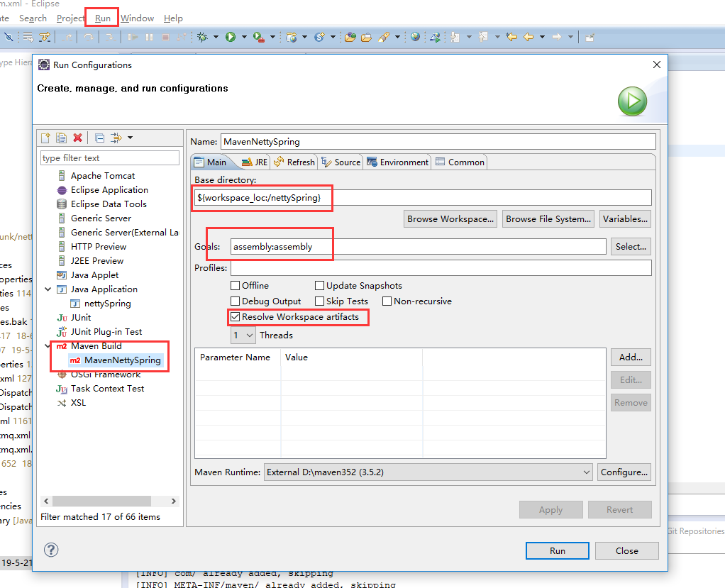Click the Last Edit Location arrow icon
This screenshot has height=588, width=725.
511,36
